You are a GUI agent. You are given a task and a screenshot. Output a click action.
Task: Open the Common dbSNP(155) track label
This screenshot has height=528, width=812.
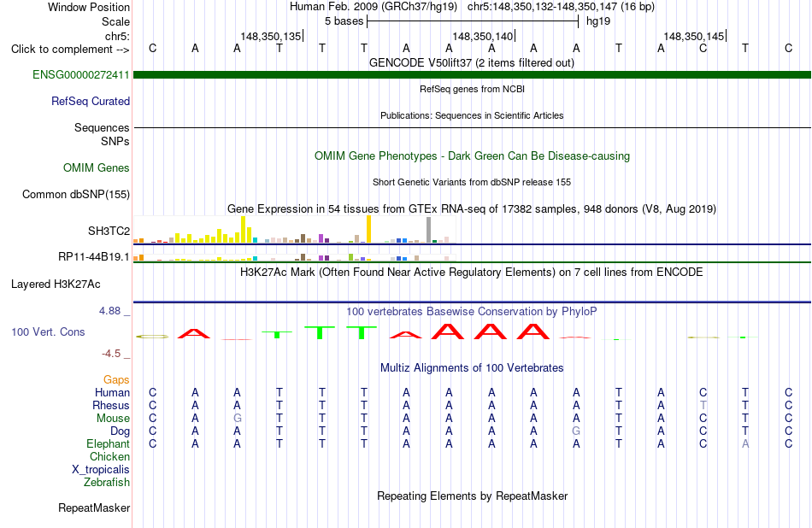76,194
